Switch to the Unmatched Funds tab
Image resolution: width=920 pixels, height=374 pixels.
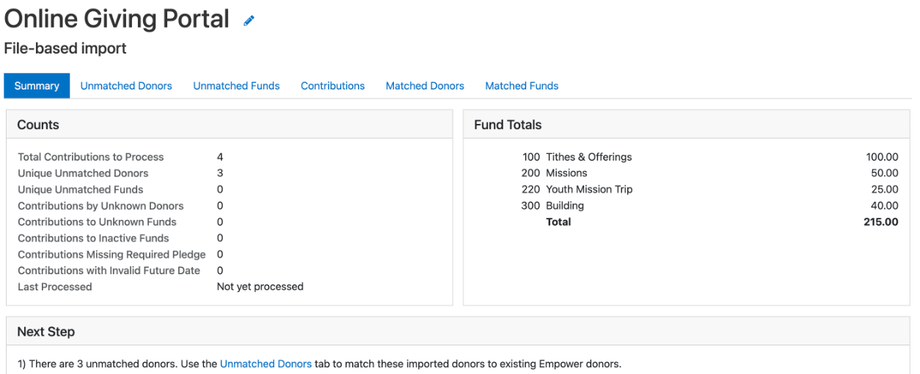point(236,86)
